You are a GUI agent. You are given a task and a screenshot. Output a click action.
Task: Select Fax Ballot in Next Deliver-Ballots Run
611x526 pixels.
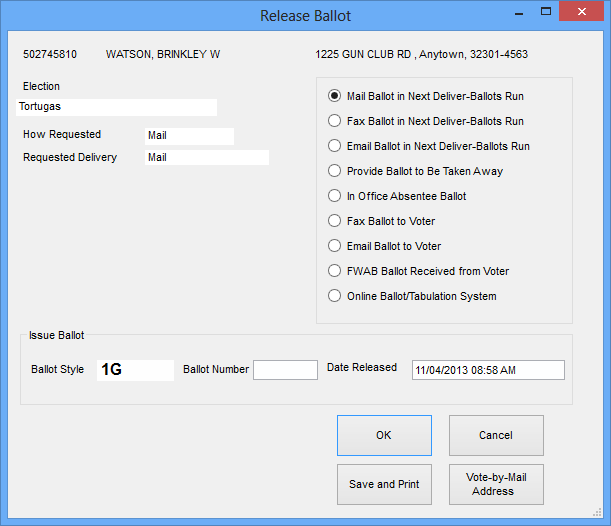(335, 122)
